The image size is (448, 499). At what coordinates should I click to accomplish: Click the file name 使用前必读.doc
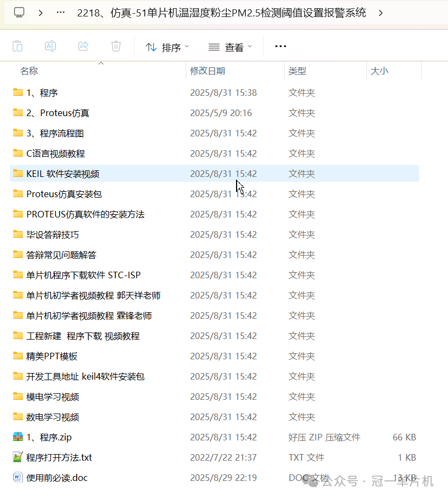[x=56, y=478]
